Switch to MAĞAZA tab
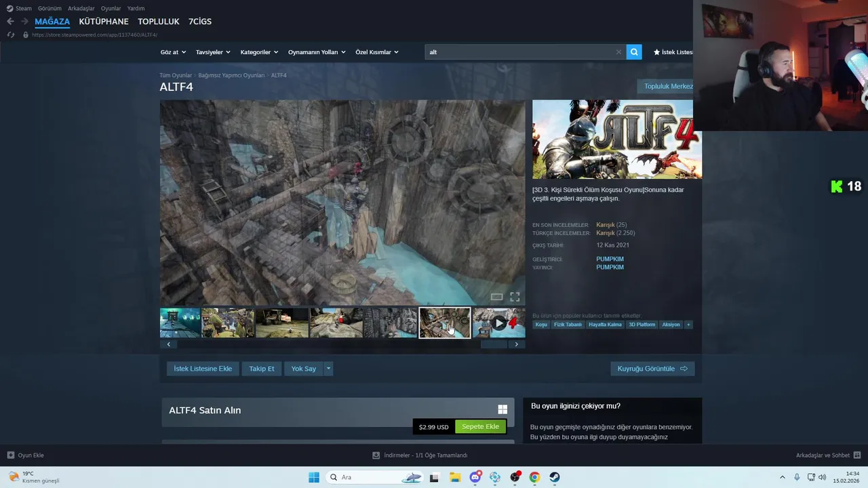 pos(52,22)
